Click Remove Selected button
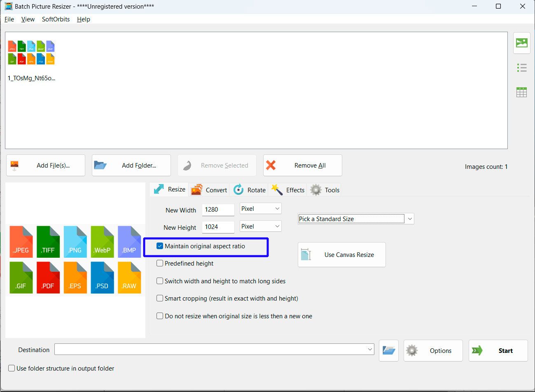 (x=217, y=166)
